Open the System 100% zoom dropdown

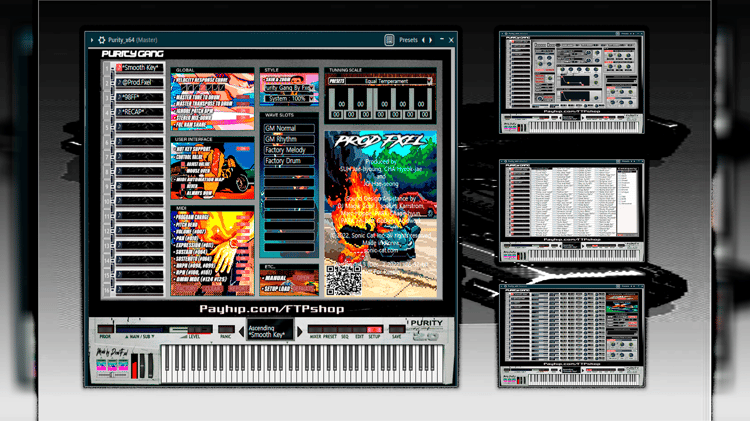[289, 99]
